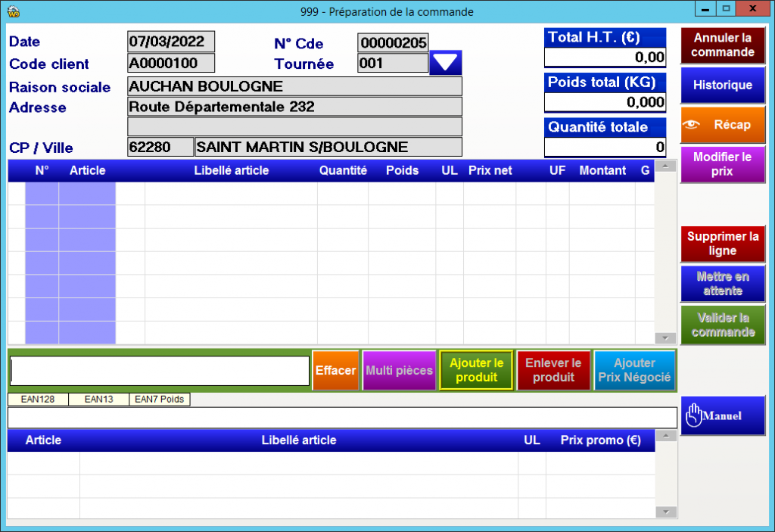The image size is (775, 532).
Task: Click the Multi pièces button
Action: 399,371
